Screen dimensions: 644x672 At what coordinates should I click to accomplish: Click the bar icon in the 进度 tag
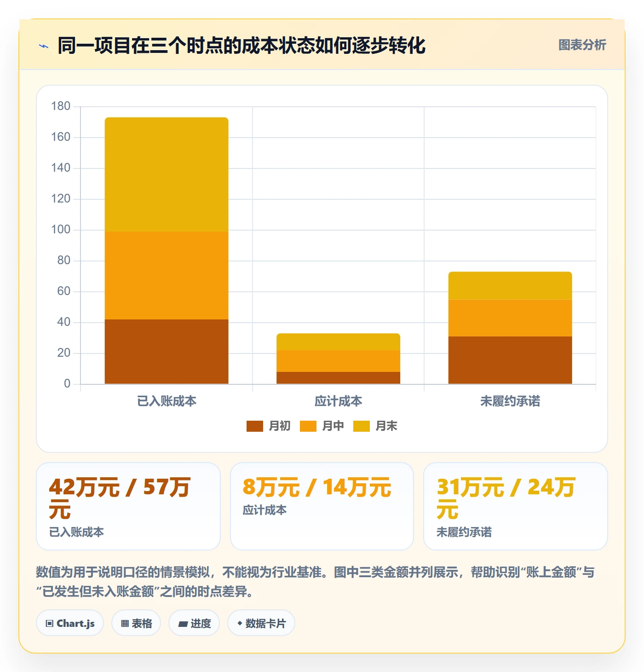tap(183, 624)
